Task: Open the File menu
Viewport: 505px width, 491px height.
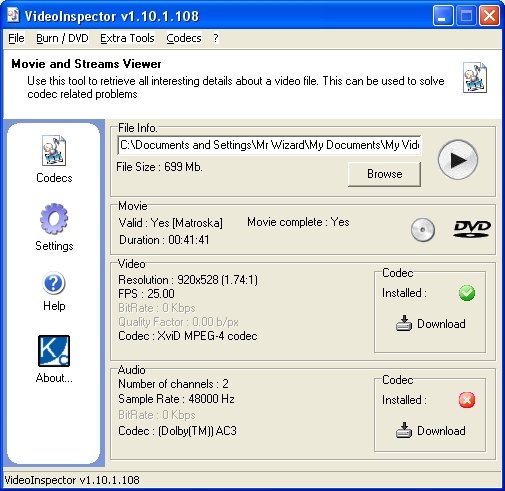Action: [16, 38]
